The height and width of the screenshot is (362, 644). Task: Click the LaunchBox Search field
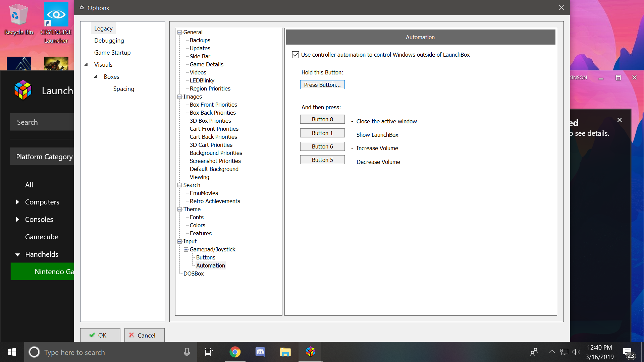point(42,122)
